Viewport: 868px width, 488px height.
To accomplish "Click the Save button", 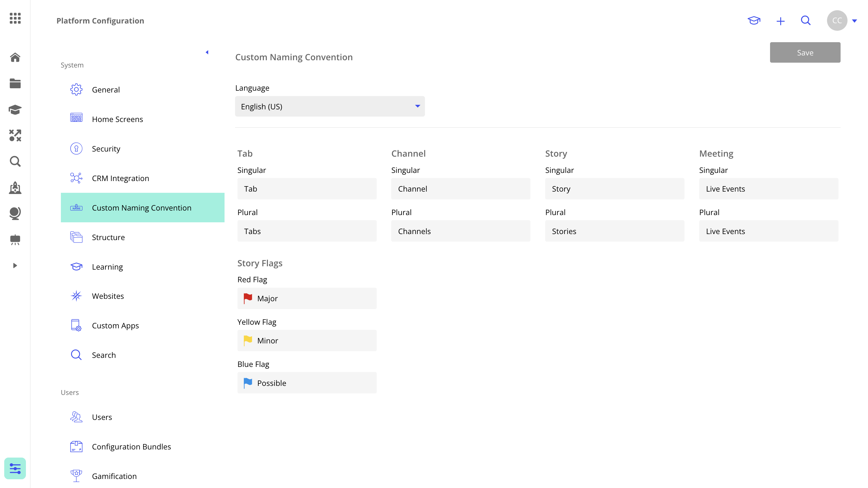I will [x=805, y=52].
